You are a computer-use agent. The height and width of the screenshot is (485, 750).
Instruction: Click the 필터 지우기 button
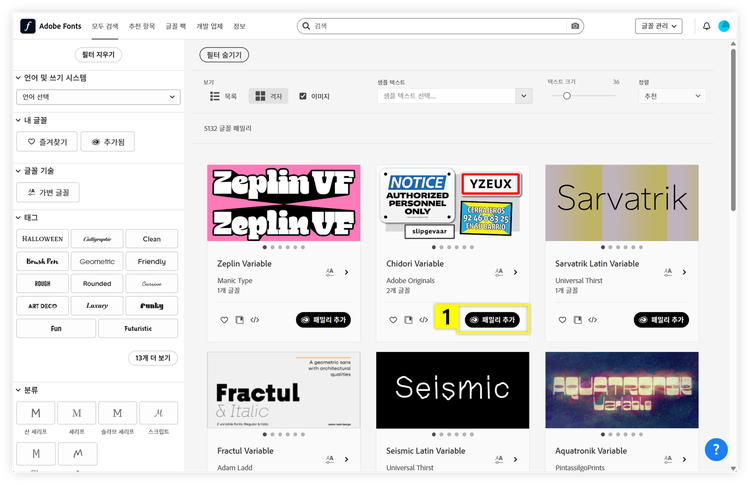pyautogui.click(x=98, y=55)
